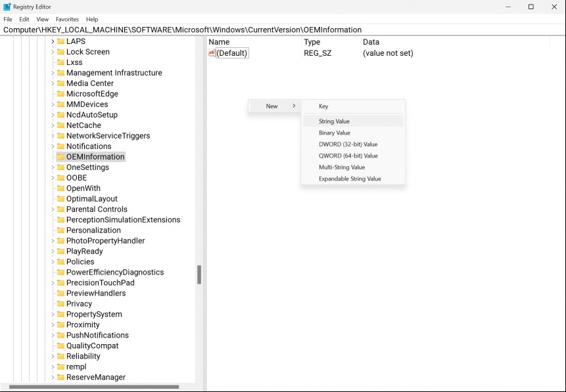Expand the ReserveManager key
Viewport: 566px width, 392px height.
pos(53,377)
